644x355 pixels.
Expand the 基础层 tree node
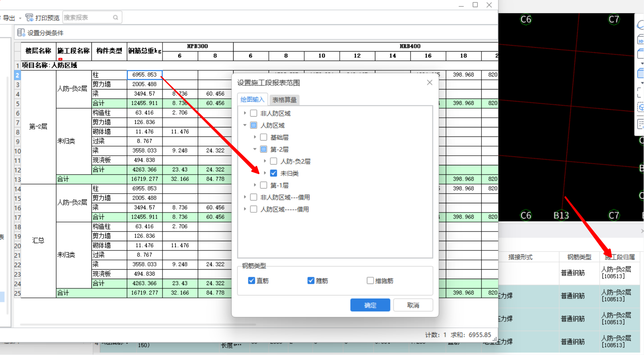point(255,137)
